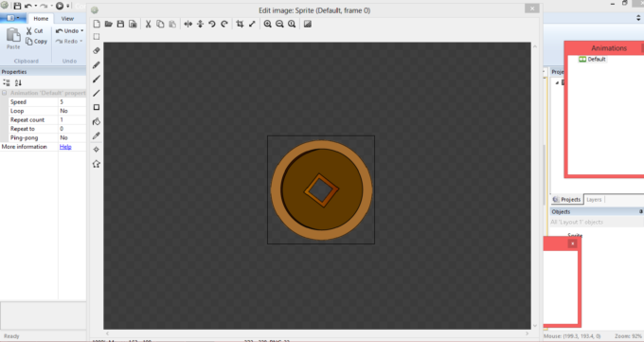Select the Color picker eyedropper tool

(97, 135)
